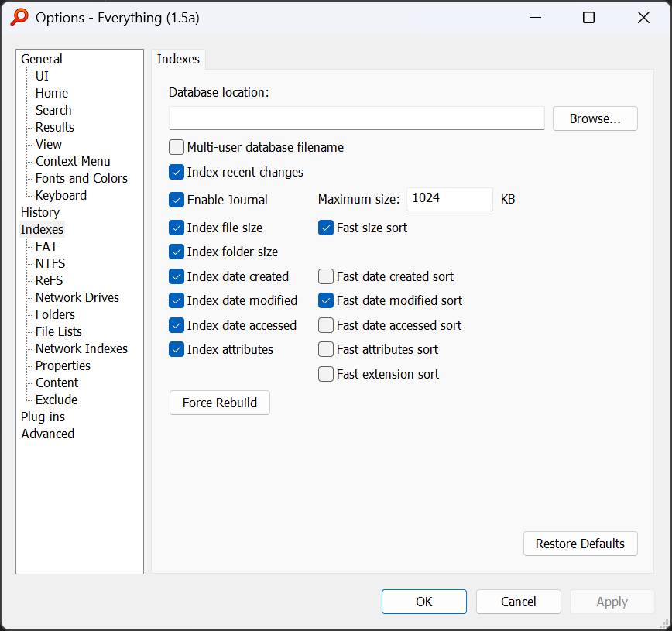672x631 pixels.
Task: Switch to the Indexes tab
Action: [178, 59]
